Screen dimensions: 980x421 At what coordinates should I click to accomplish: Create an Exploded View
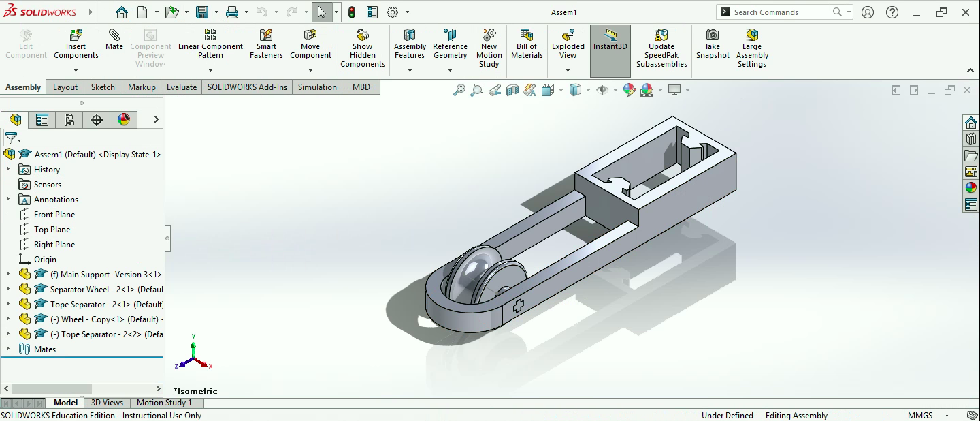tap(568, 44)
